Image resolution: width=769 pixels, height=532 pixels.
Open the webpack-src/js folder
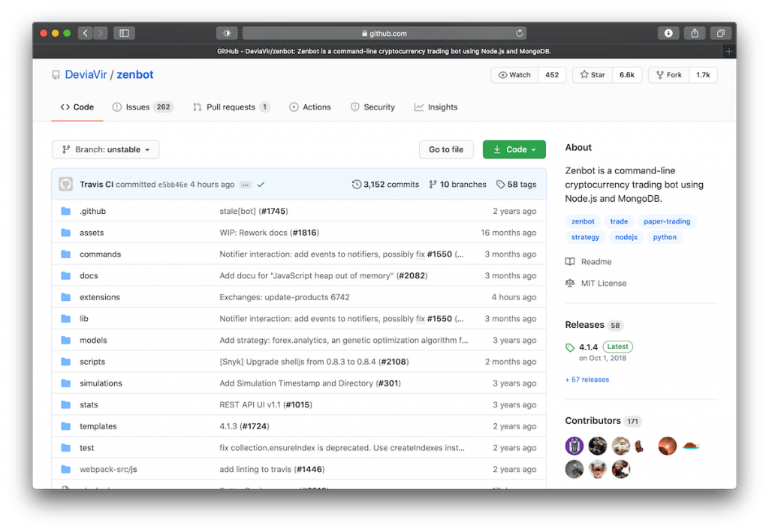(108, 470)
